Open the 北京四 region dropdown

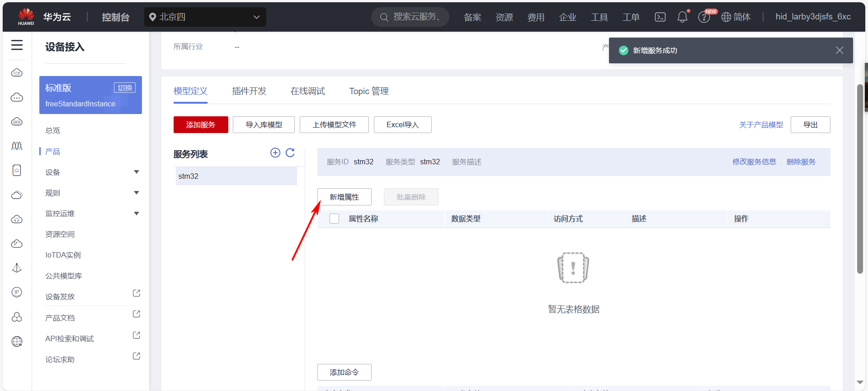pyautogui.click(x=205, y=17)
